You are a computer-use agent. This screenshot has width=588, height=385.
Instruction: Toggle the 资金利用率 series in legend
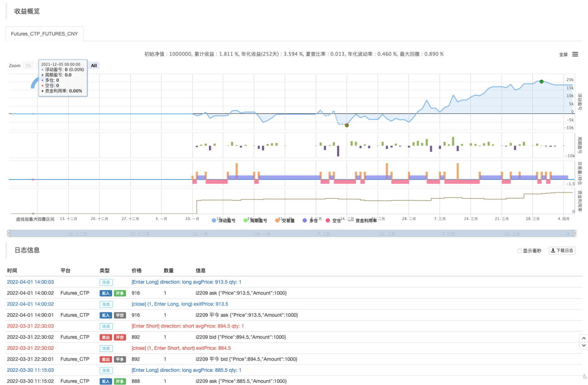pos(363,221)
